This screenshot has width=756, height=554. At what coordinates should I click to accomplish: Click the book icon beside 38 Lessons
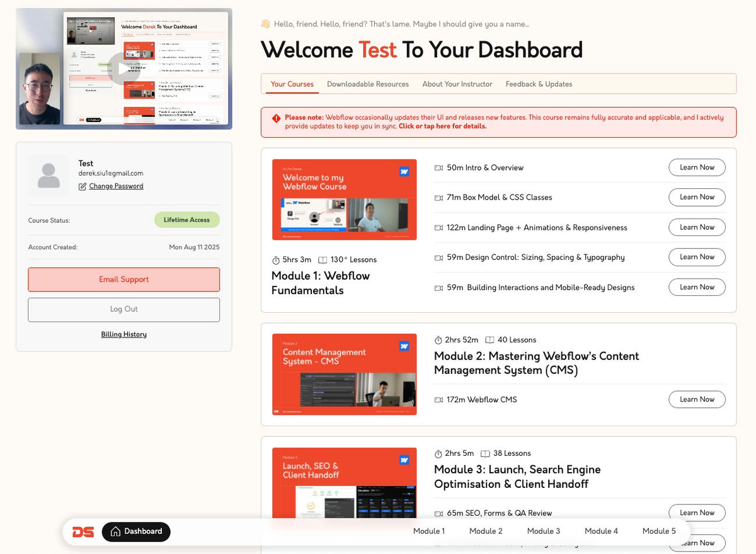(485, 453)
